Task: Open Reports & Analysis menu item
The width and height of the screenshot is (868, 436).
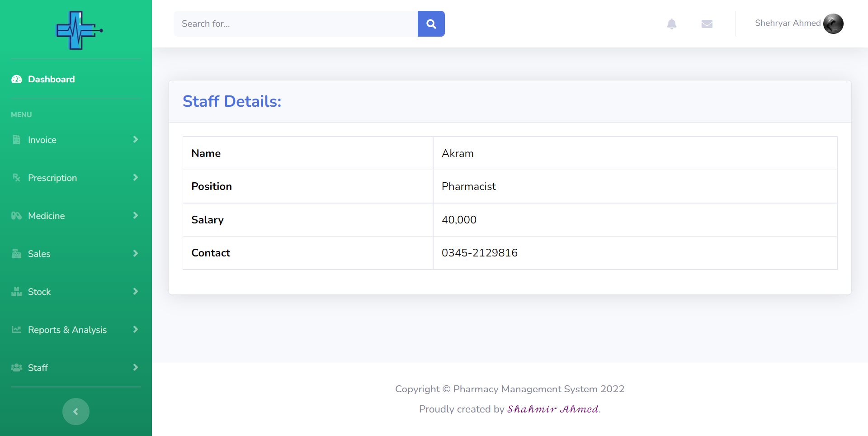Action: click(67, 330)
